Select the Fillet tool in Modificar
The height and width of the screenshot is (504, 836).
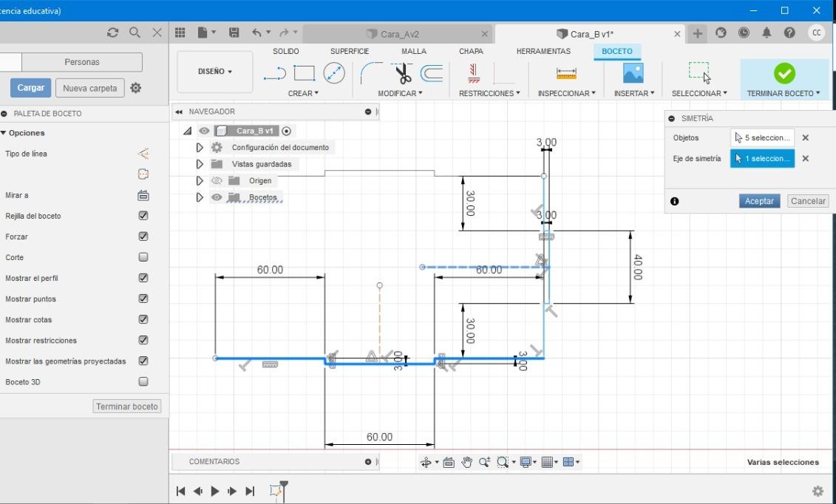(x=372, y=73)
